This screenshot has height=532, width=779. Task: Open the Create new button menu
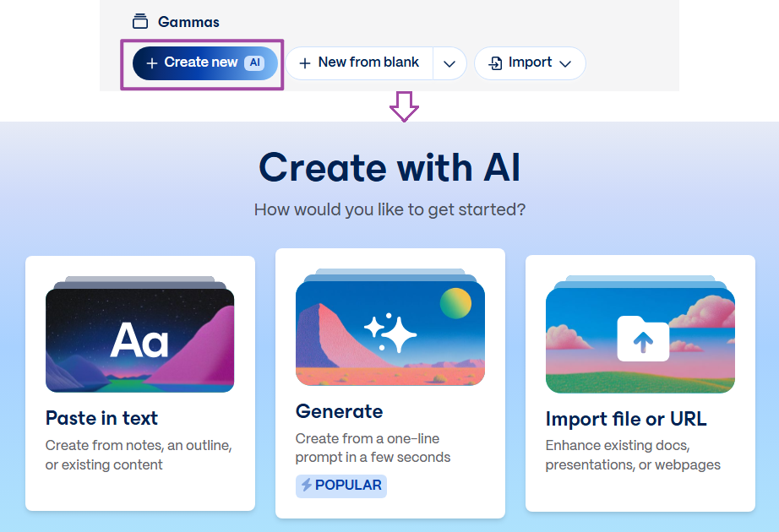pos(203,62)
